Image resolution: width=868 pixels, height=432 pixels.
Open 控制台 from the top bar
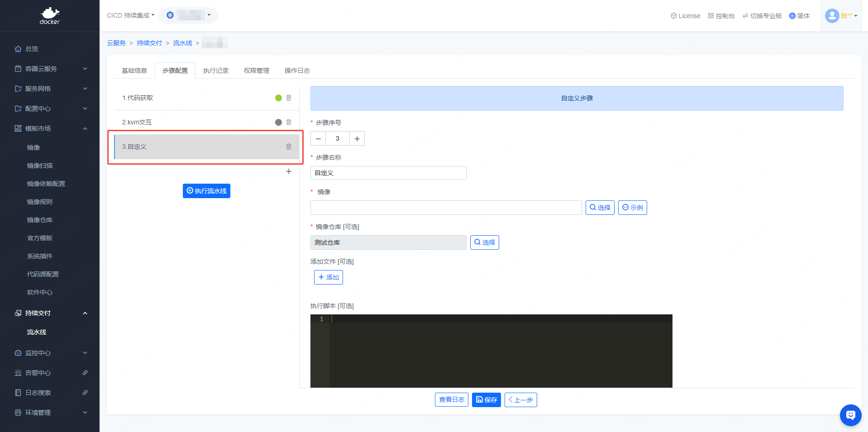[x=721, y=16]
